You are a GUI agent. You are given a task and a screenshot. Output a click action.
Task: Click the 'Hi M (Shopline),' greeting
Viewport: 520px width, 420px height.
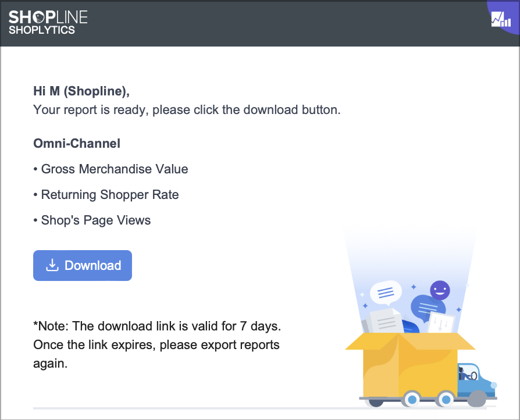coord(81,91)
